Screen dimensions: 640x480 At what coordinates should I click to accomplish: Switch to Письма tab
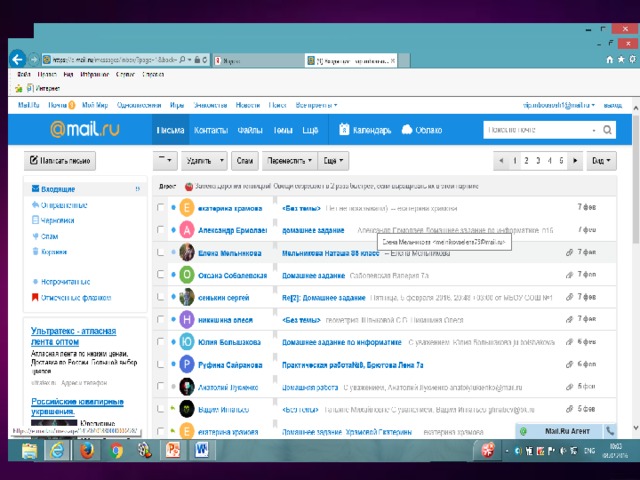point(170,130)
